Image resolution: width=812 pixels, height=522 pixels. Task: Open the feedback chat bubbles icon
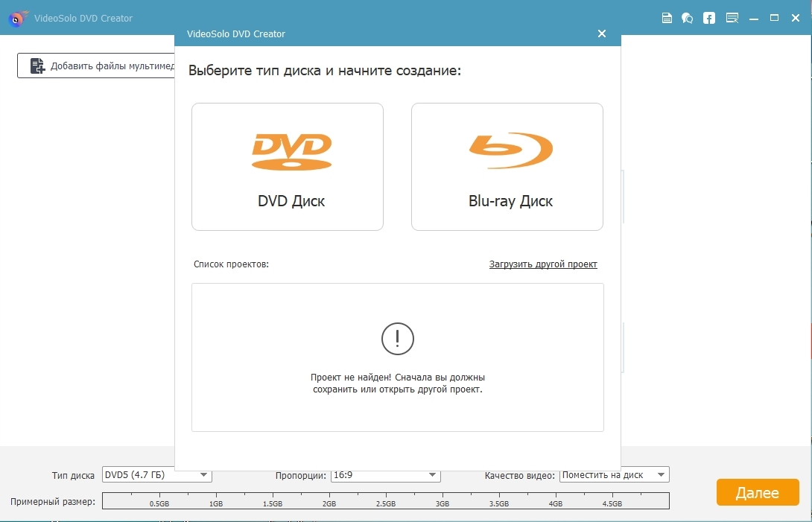coord(688,18)
